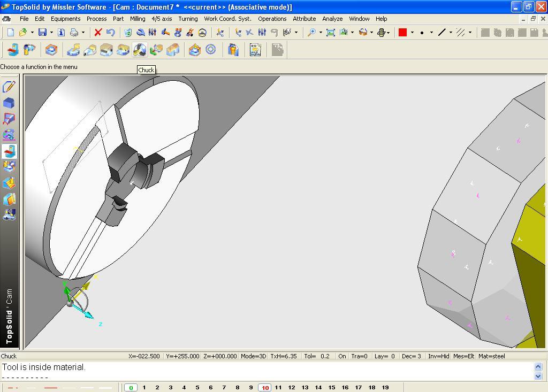Click the concentric circles icon in toolbar
The height and width of the screenshot is (392, 548).
pyautogui.click(x=211, y=50)
